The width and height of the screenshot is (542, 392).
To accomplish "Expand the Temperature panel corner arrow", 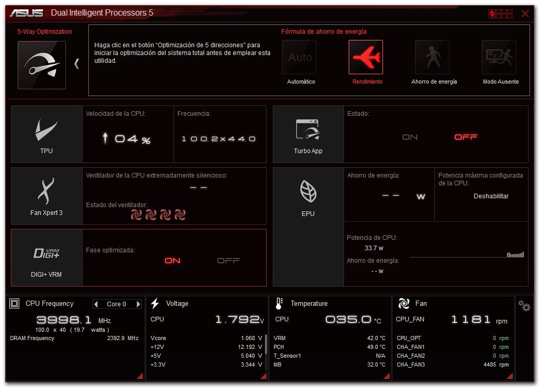I will (387, 376).
